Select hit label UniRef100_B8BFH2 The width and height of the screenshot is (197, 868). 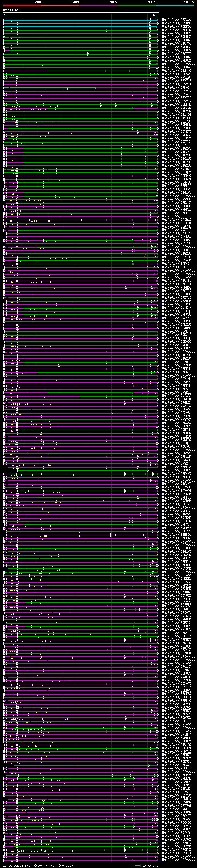click(177, 104)
